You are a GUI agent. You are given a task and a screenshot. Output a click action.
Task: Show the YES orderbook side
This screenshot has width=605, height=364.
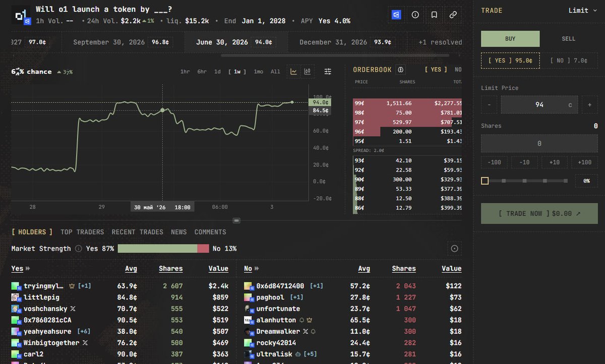[436, 70]
